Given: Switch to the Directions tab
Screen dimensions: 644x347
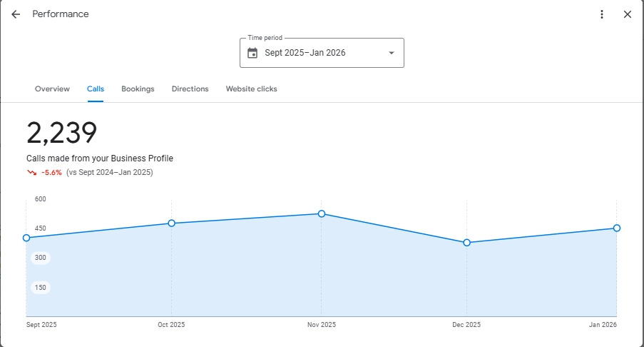Looking at the screenshot, I should pyautogui.click(x=190, y=89).
